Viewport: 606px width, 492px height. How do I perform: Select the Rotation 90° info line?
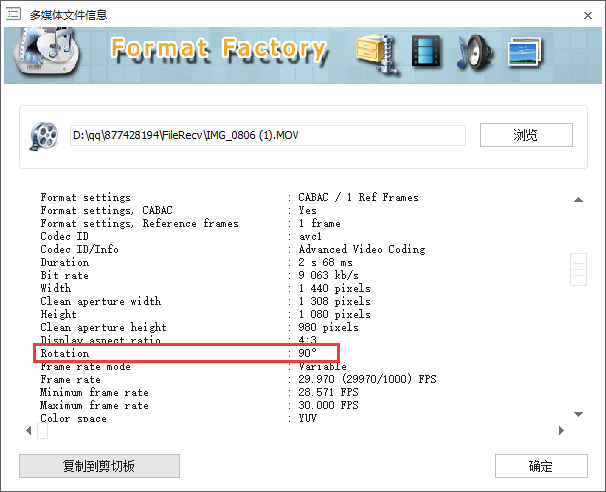[x=189, y=353]
